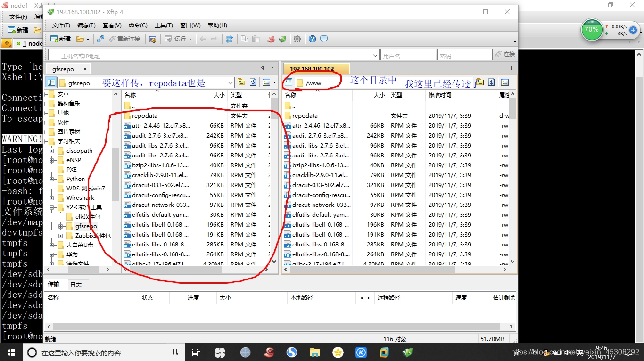Click the copy icon in Xftp toolbar
This screenshot has height=361, width=644.
(244, 39)
